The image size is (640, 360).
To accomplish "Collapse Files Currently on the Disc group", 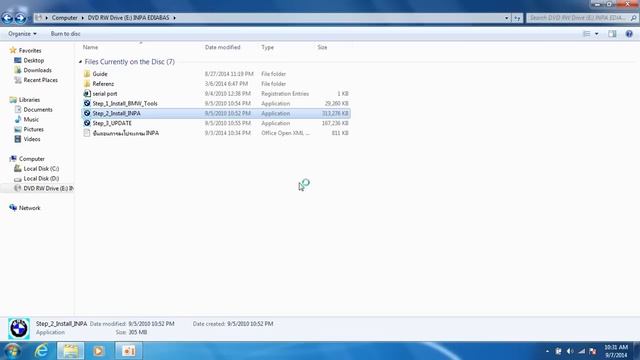I will [80, 62].
